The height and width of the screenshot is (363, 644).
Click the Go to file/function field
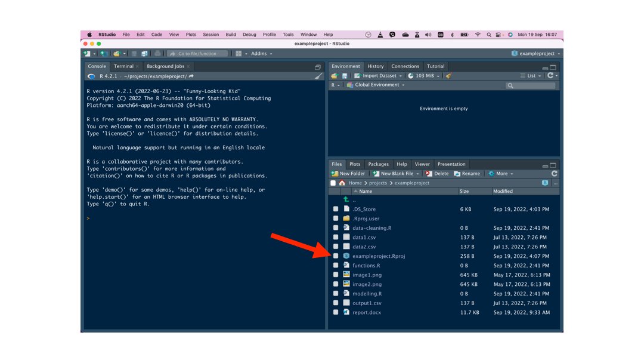197,54
